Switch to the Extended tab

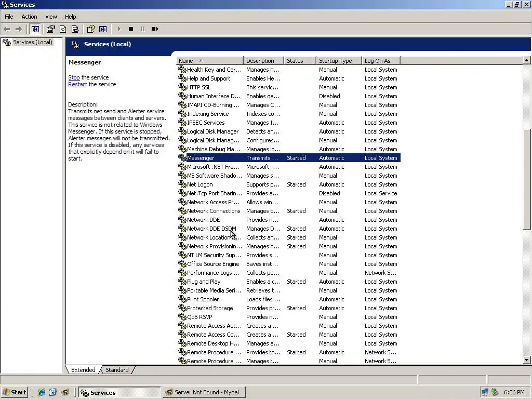(x=83, y=370)
